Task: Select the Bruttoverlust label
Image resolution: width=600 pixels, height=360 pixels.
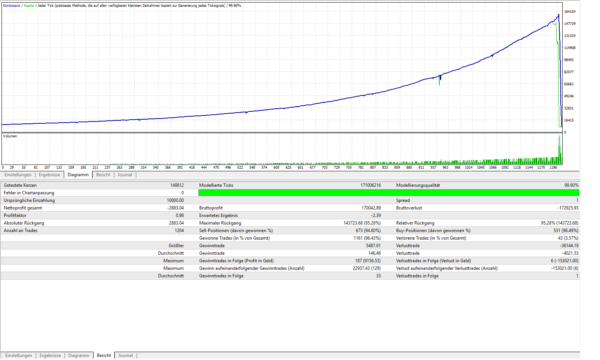Action: pyautogui.click(x=409, y=208)
